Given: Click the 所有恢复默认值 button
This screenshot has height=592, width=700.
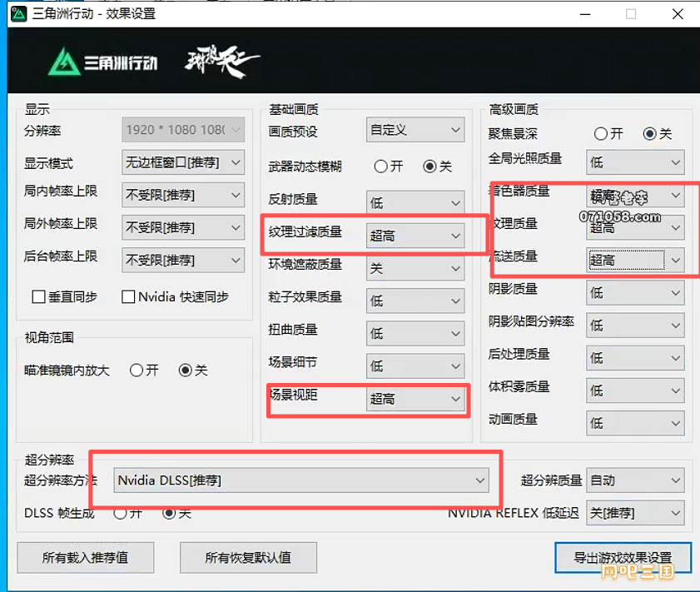Looking at the screenshot, I should 247,557.
